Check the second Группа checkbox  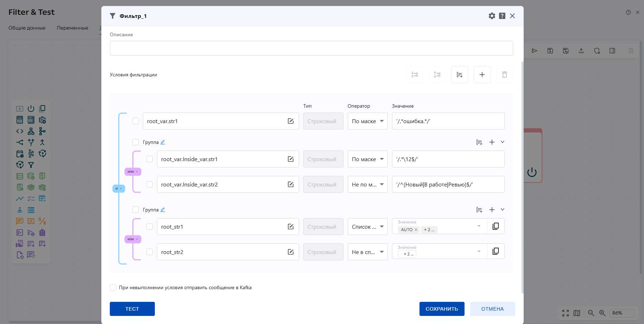pyautogui.click(x=135, y=210)
